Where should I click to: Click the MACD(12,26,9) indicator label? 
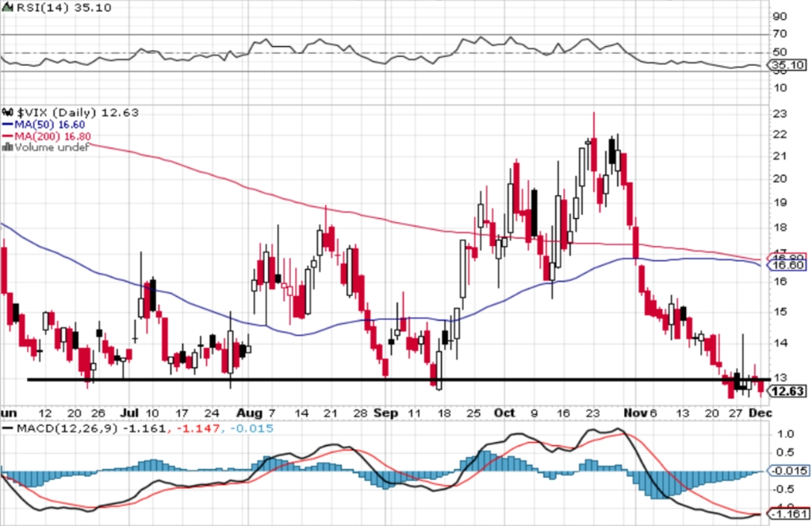tap(67, 428)
